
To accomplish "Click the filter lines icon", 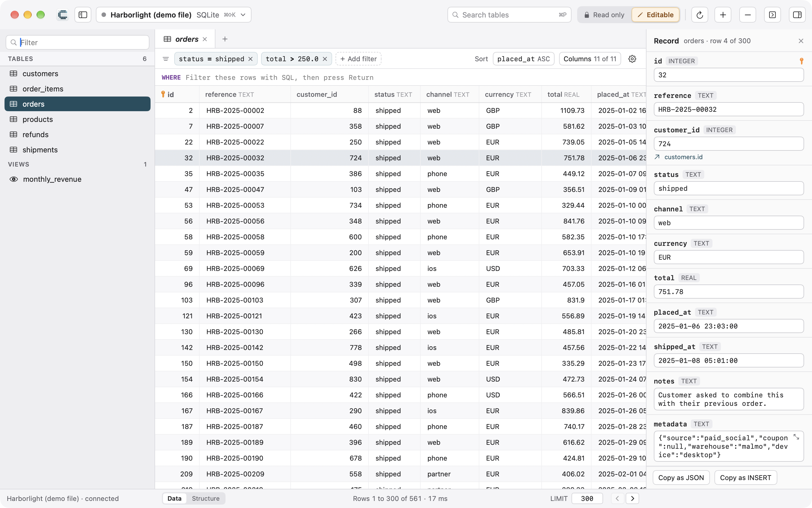I will click(166, 59).
